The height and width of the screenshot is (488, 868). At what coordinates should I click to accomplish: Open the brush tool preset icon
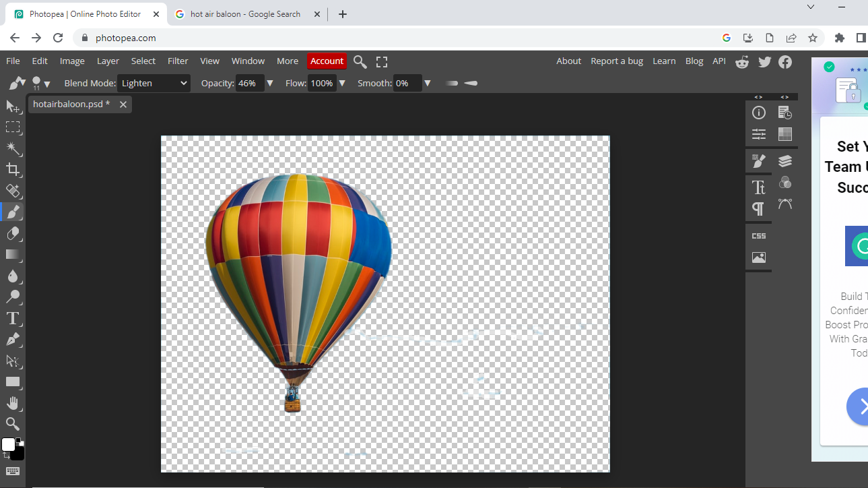[17, 83]
